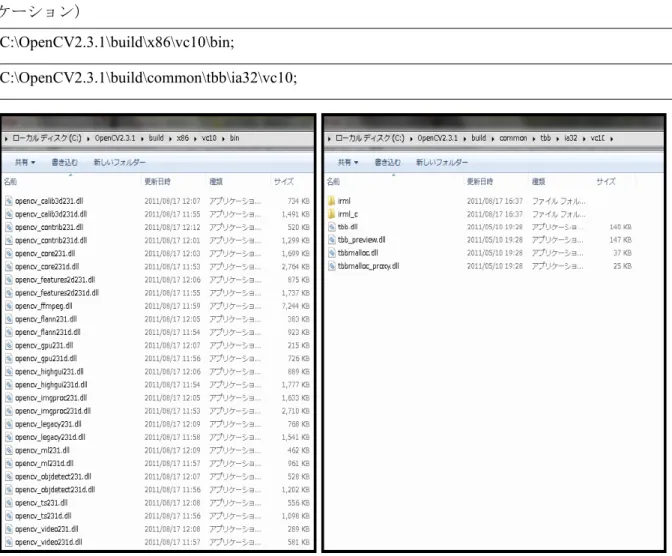Click 新しいフォルダー in the right window

[442, 162]
